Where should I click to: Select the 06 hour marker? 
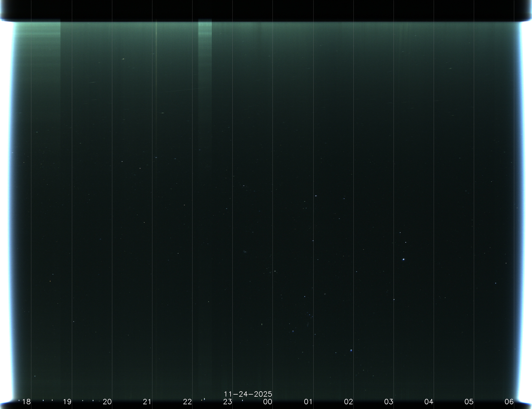[x=509, y=402]
